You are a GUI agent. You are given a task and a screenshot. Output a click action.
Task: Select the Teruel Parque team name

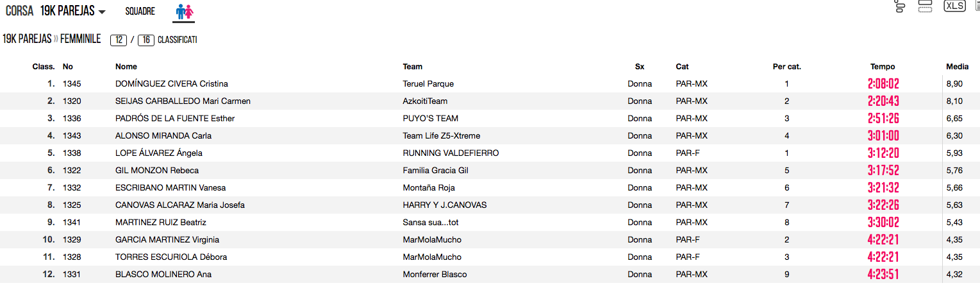[x=428, y=84]
